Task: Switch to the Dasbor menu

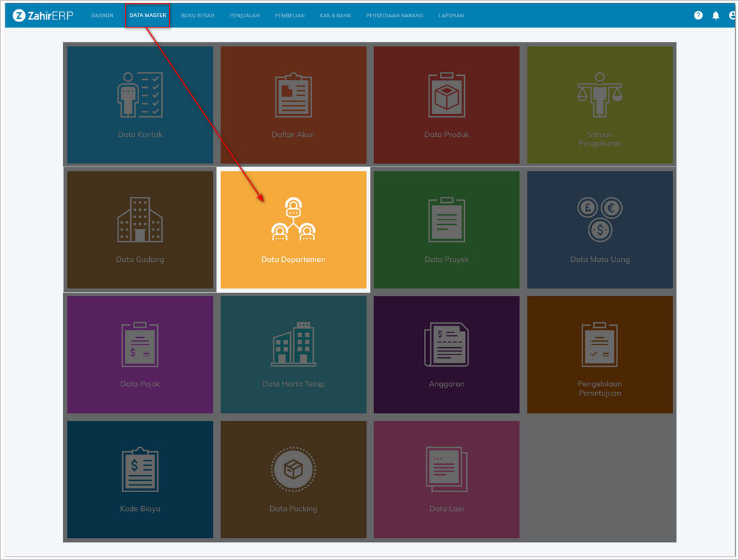Action: pyautogui.click(x=102, y=15)
